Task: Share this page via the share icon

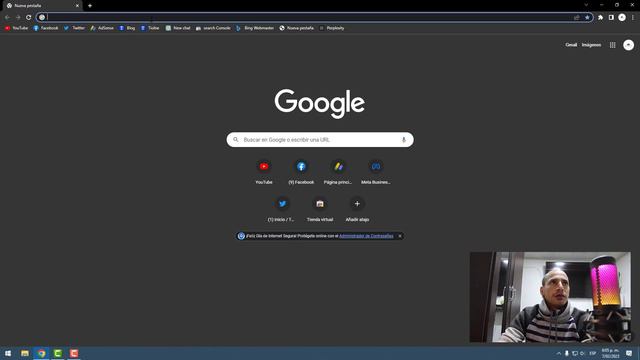Action: point(577,17)
